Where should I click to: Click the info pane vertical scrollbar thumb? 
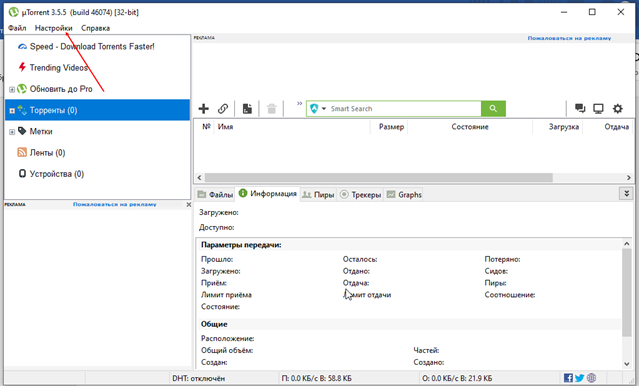point(626,292)
